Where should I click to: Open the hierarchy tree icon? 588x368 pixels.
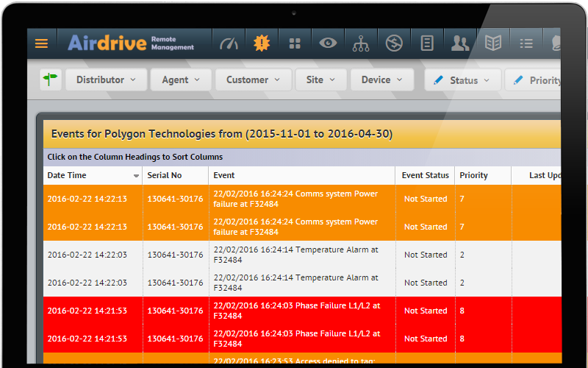coord(361,43)
